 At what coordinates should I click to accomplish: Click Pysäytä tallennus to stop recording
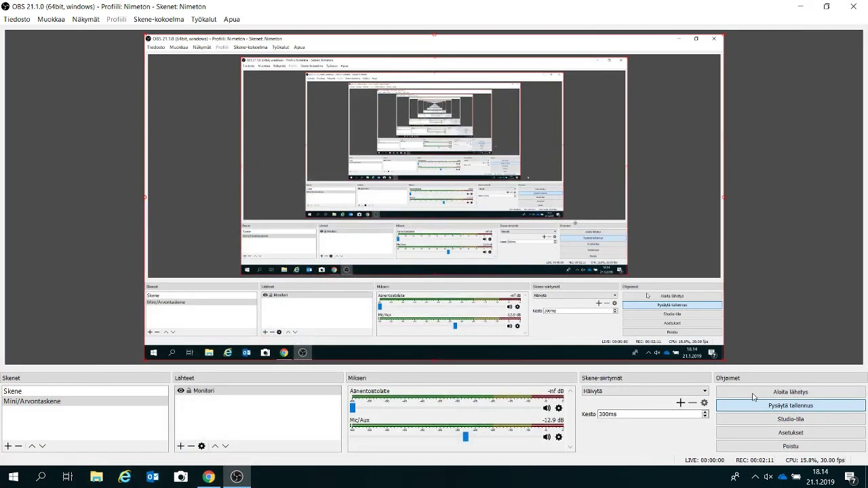tap(791, 405)
